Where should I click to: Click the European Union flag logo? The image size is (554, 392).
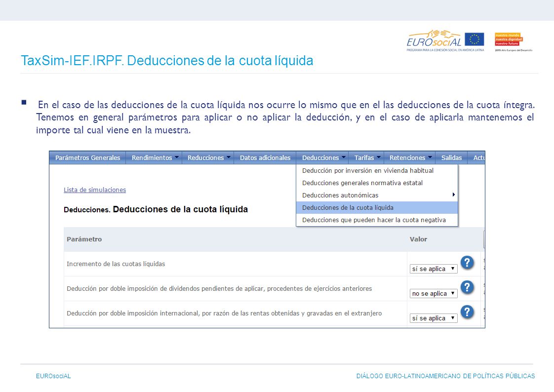475,39
